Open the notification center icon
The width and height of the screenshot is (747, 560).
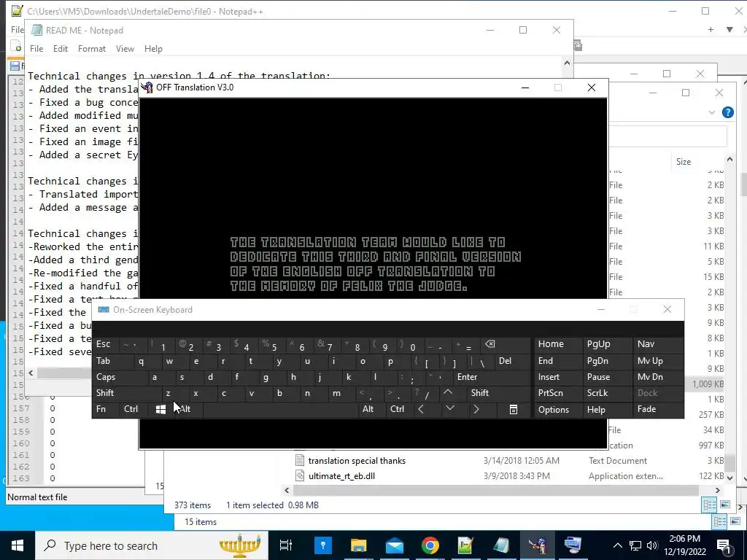(x=724, y=545)
